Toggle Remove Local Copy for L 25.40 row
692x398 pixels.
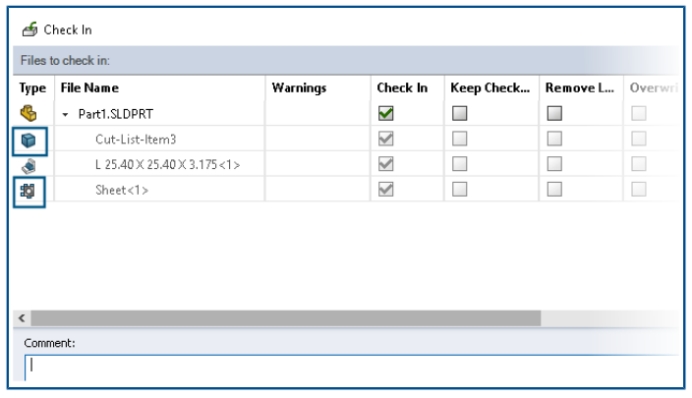554,164
